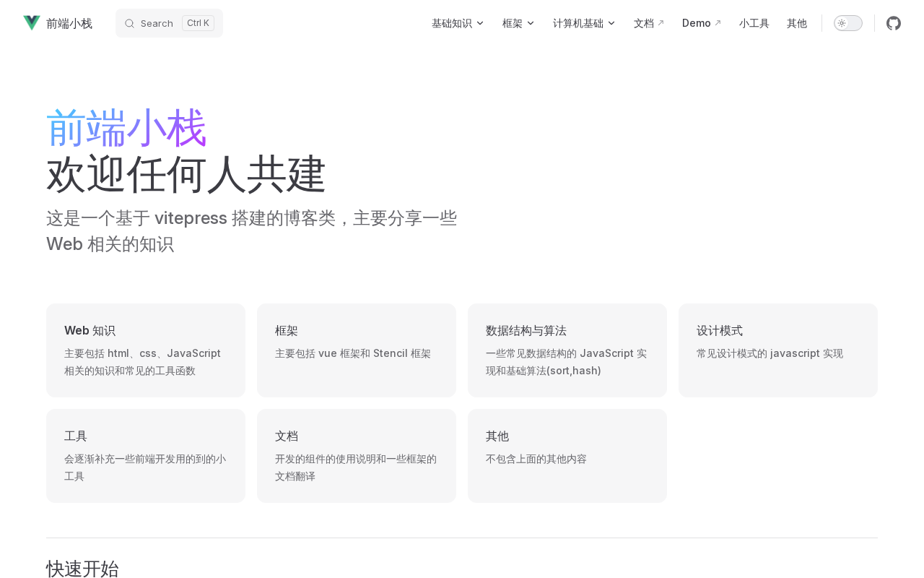Open the 小工具 nav item
924x578 pixels.
click(x=754, y=23)
